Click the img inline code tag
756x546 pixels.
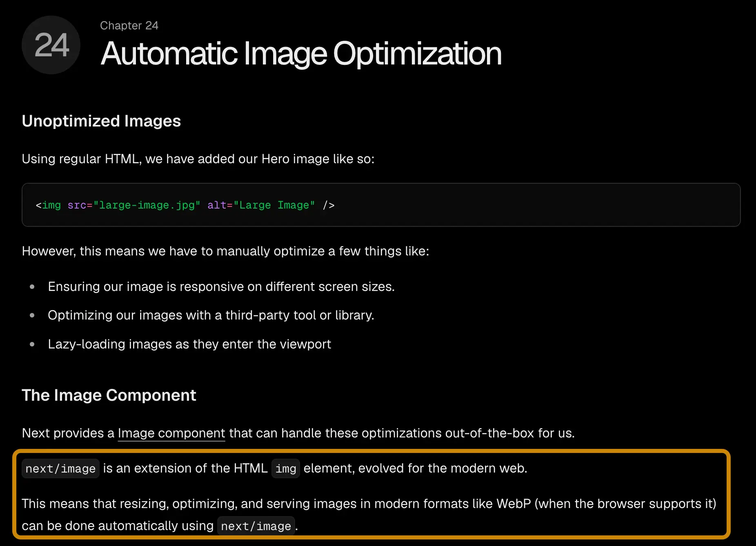(286, 468)
